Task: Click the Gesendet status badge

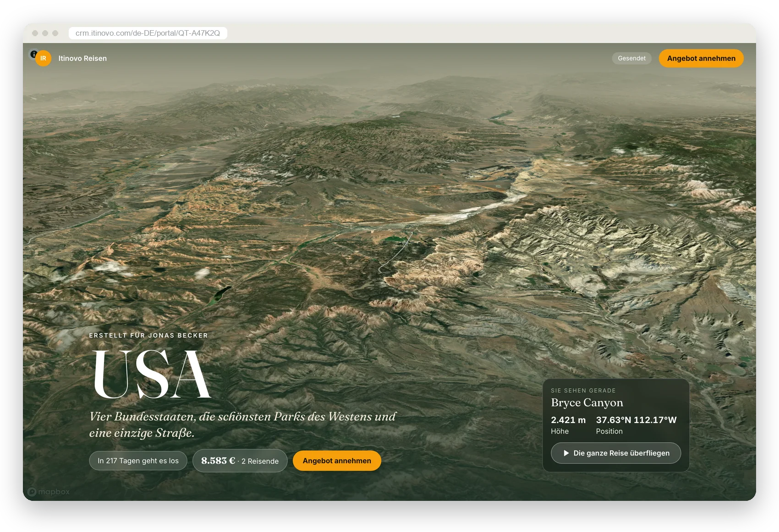Action: click(631, 58)
